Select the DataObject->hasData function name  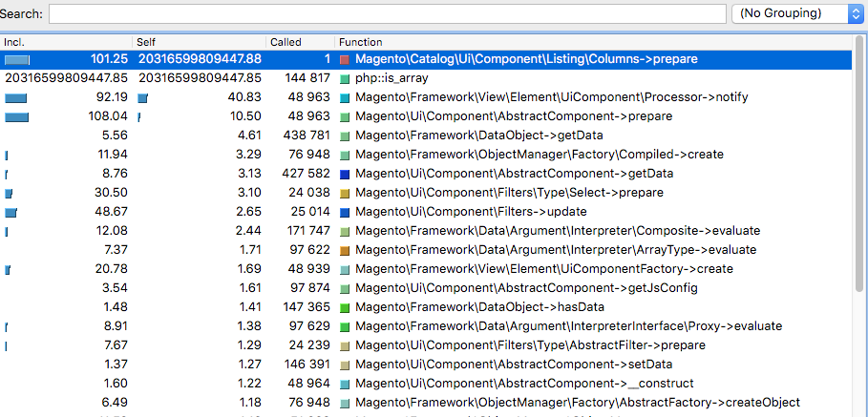point(479,307)
